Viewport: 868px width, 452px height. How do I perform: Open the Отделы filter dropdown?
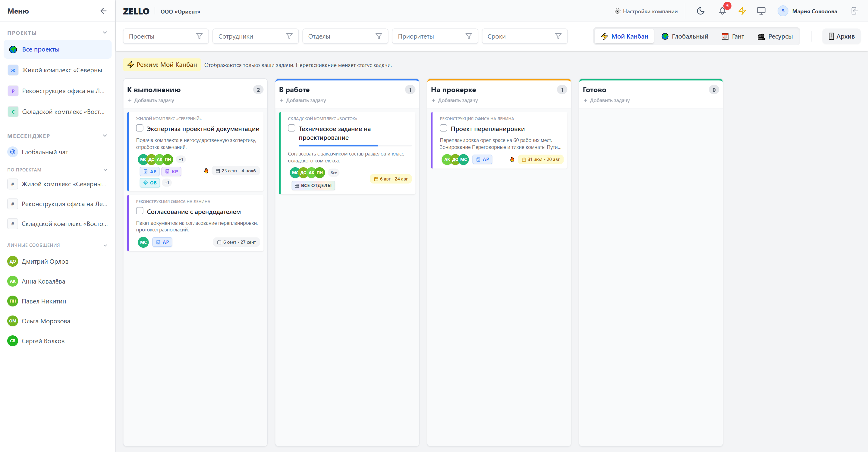[345, 36]
